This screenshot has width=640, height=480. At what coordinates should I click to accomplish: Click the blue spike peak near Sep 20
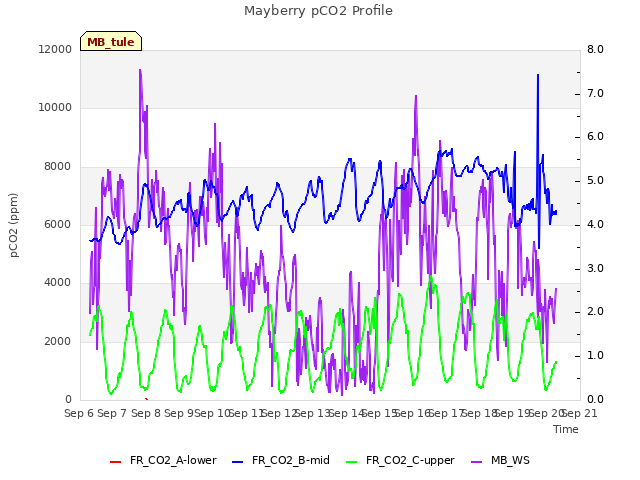pyautogui.click(x=538, y=76)
